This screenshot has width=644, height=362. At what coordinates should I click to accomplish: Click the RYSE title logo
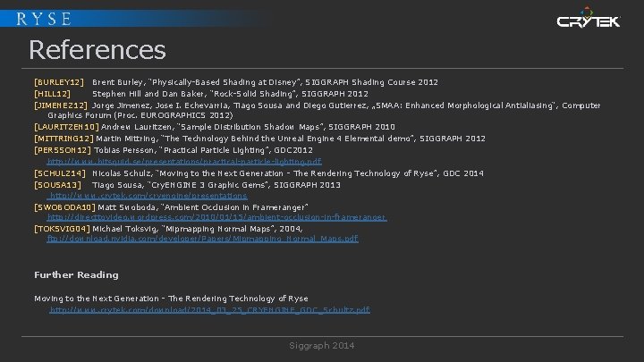click(44, 19)
